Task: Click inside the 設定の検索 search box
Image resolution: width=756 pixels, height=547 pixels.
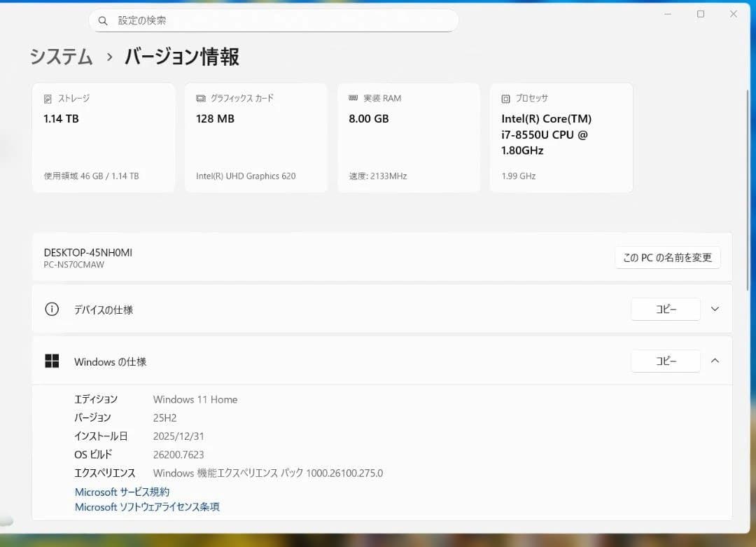Action: pos(273,20)
